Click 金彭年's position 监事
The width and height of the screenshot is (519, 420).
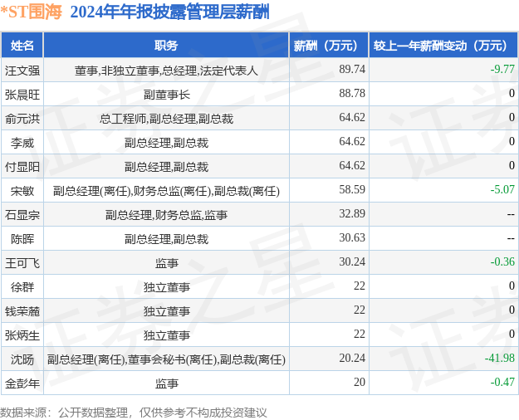(x=166, y=383)
